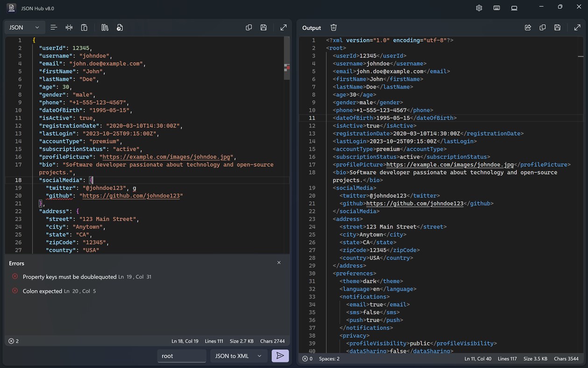Click the error icon beside 'Property keys must be doublequoted'
The width and height of the screenshot is (588, 368).
point(15,276)
